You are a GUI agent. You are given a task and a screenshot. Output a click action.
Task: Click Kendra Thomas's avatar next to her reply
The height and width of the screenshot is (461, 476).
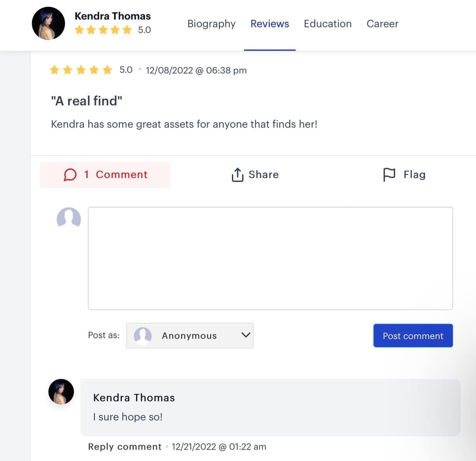pyautogui.click(x=61, y=391)
